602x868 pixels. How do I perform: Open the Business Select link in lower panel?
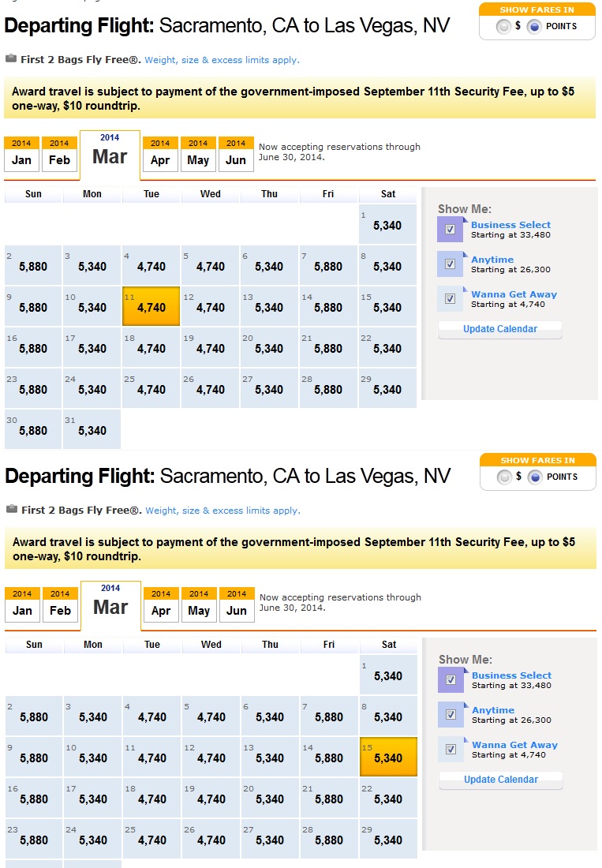[x=511, y=675]
